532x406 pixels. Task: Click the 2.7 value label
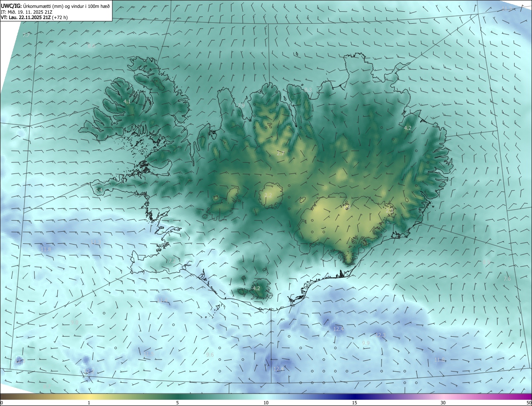coord(281,153)
